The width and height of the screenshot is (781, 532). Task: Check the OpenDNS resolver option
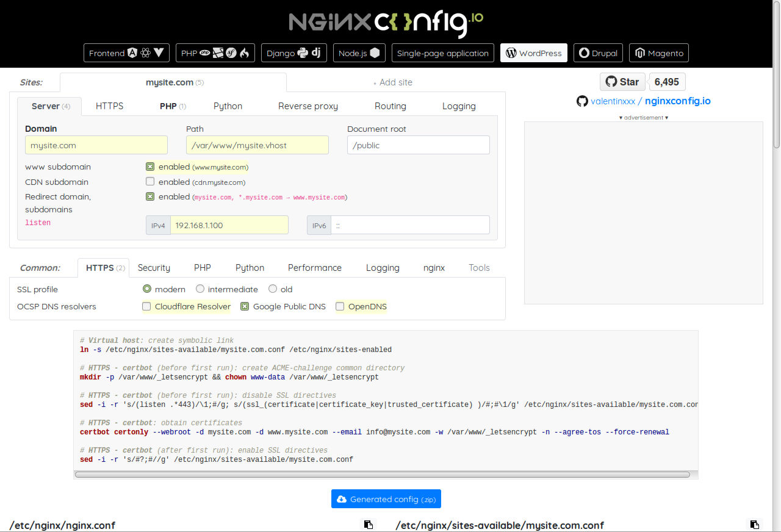pos(340,306)
